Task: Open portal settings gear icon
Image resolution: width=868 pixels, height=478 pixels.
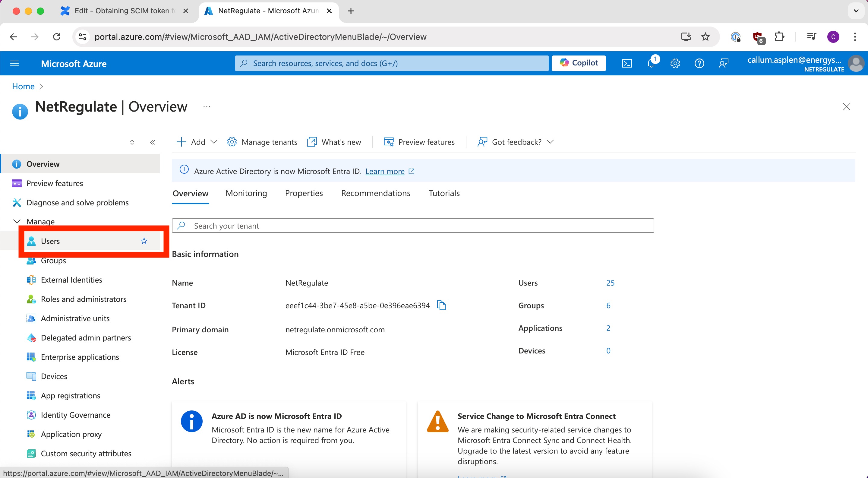Action: coord(675,63)
